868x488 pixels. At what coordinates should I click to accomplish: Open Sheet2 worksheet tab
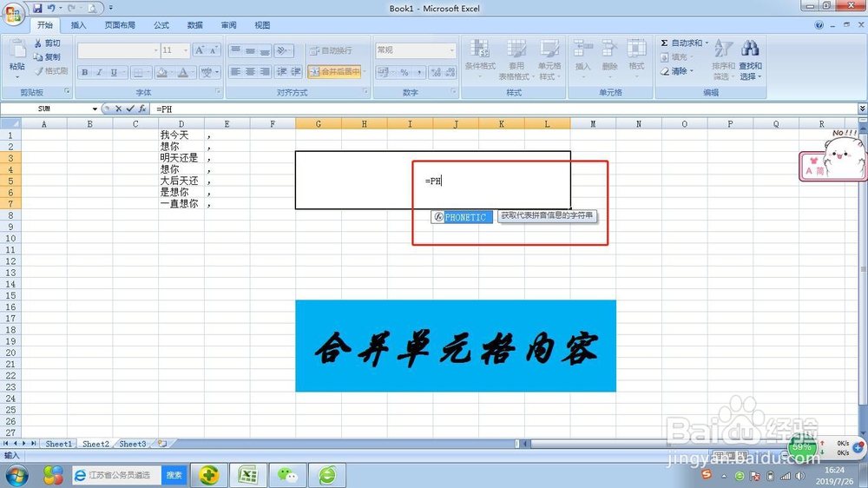pos(95,444)
